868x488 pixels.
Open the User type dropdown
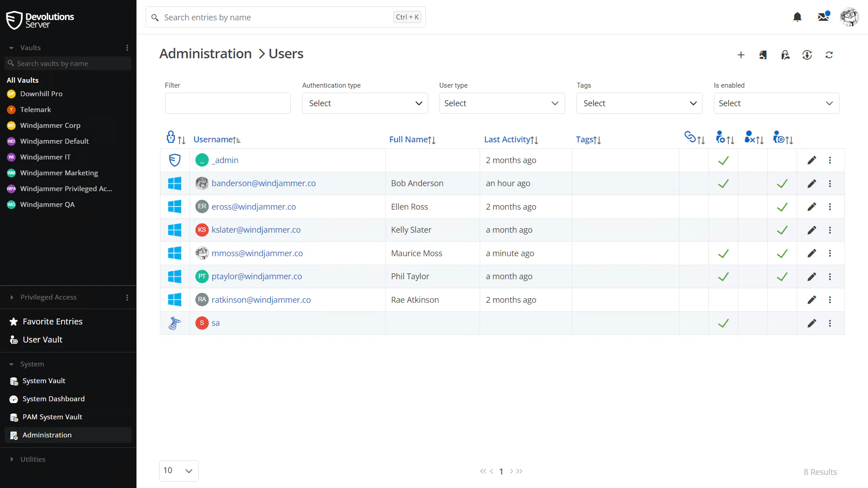(x=502, y=103)
